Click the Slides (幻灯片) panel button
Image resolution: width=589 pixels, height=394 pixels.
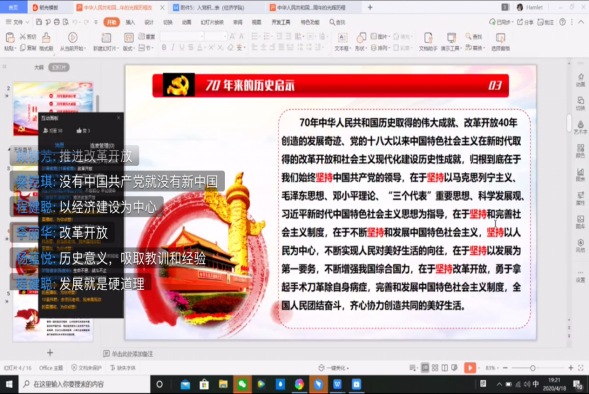(x=59, y=67)
